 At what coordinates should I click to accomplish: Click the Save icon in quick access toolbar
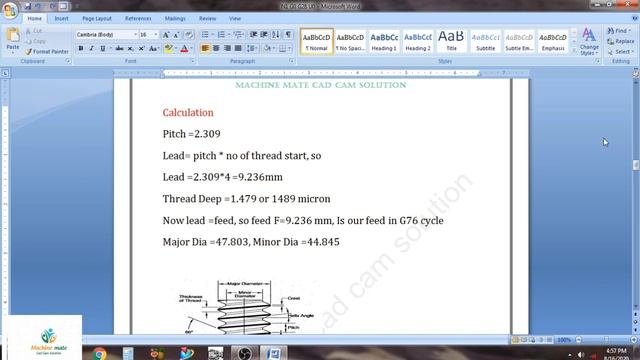(x=27, y=6)
